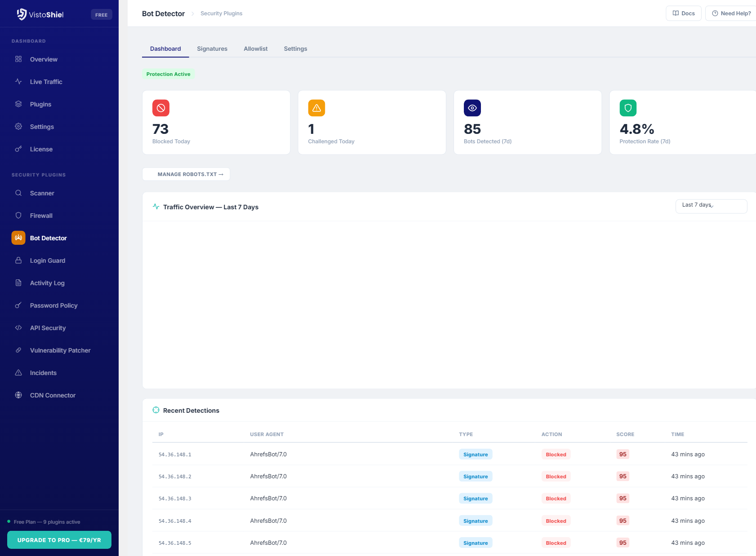
Task: Open the Allowlist tab
Action: (256, 49)
